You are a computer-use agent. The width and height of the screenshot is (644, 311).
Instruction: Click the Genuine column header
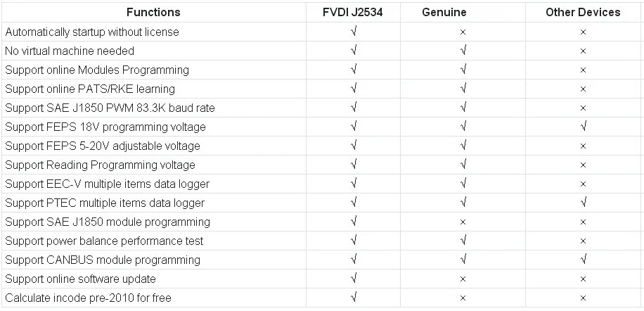click(x=444, y=13)
